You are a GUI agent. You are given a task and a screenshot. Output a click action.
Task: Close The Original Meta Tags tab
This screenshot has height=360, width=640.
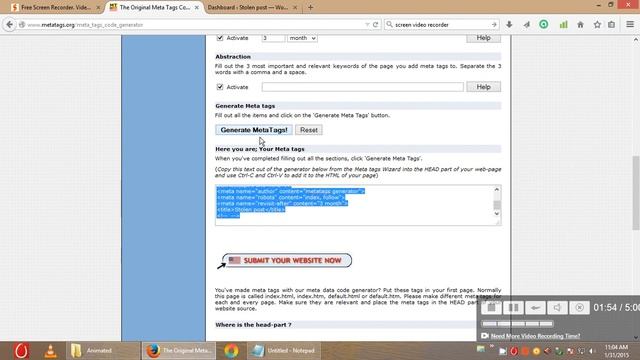[196, 7]
